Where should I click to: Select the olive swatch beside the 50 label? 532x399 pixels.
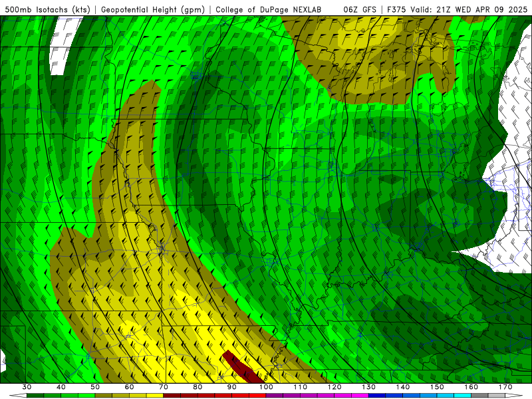[104, 396]
